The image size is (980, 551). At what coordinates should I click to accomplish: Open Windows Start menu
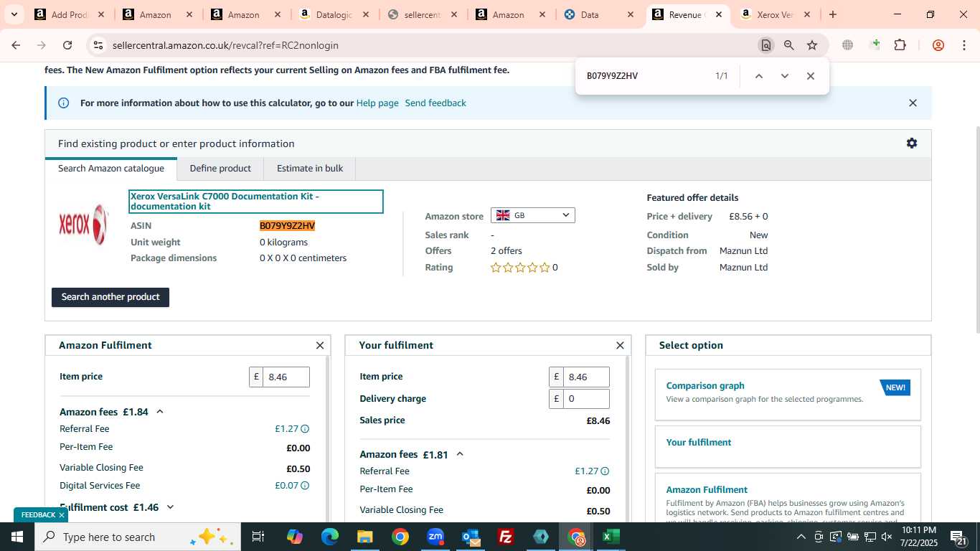point(17,537)
